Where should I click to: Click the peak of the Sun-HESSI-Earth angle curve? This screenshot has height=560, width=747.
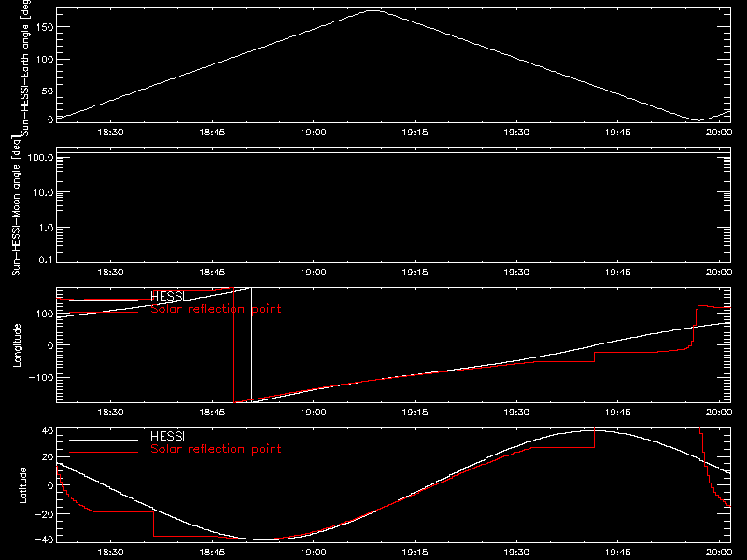374,10
